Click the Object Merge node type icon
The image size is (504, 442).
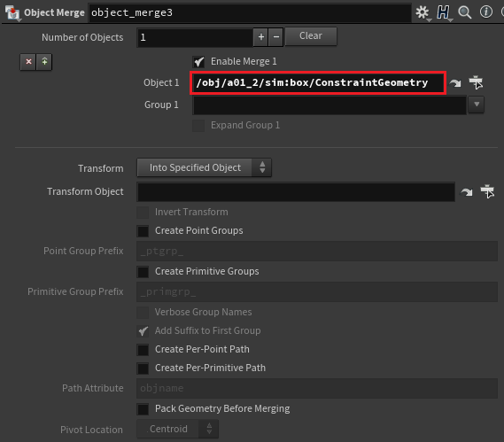click(12, 13)
